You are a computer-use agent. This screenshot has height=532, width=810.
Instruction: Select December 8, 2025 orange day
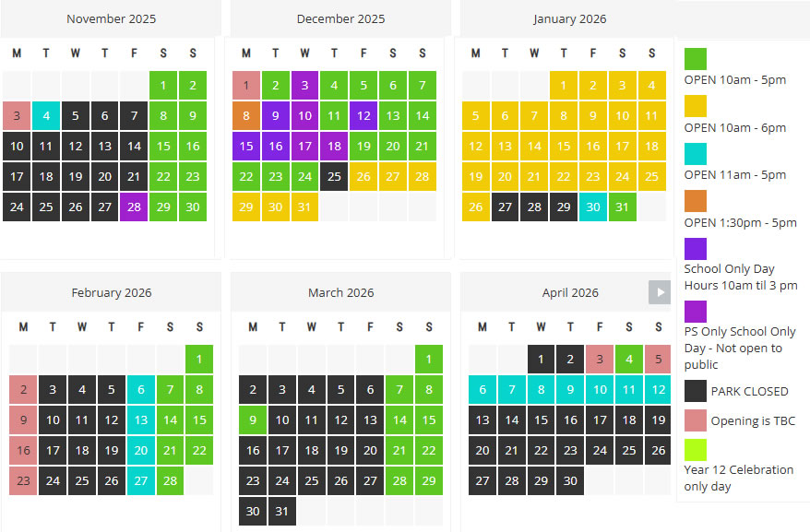pyautogui.click(x=246, y=116)
